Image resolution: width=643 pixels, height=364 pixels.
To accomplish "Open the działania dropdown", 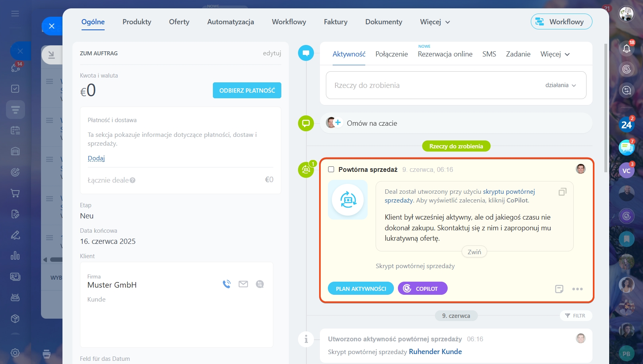I will click(561, 85).
